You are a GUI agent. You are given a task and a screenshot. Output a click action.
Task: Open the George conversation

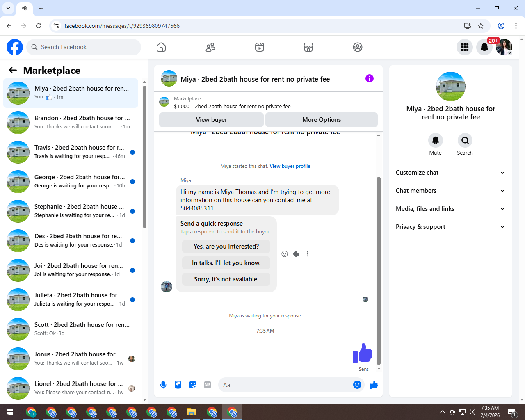tap(71, 182)
